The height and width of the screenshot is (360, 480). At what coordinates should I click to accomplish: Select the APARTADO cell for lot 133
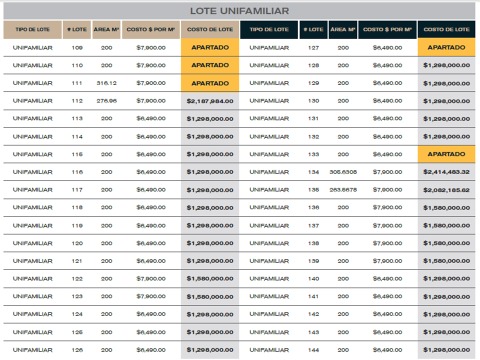[446, 154]
